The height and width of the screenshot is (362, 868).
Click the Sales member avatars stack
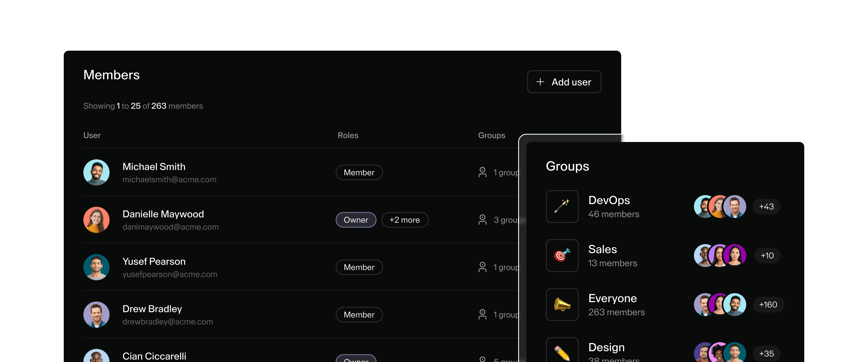(x=720, y=255)
